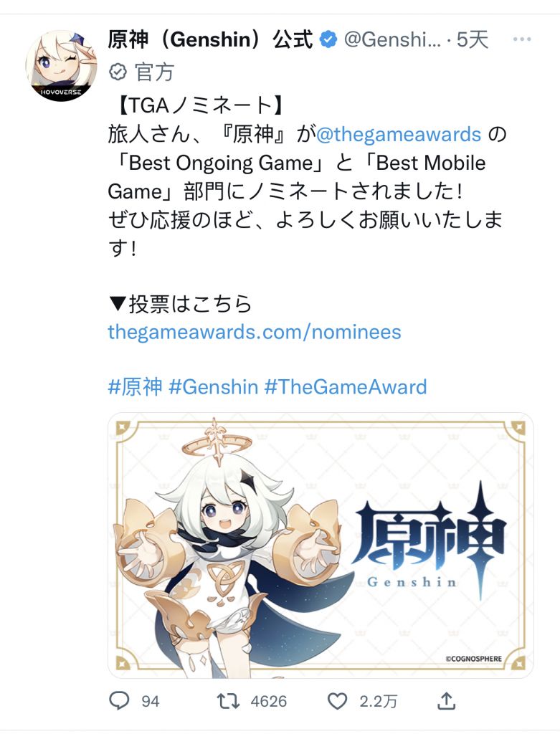Open the three-dot more options menu
560x734 pixels.
[x=522, y=39]
